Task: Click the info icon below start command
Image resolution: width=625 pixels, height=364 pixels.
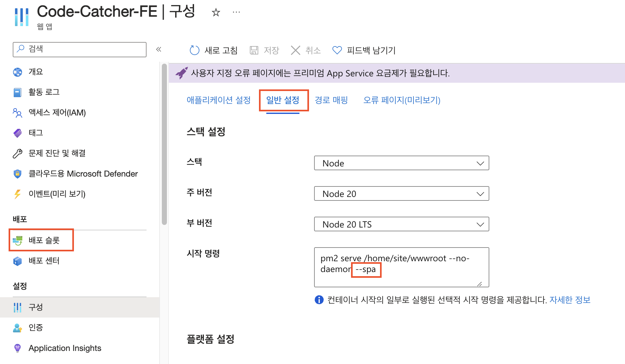Action: (x=319, y=300)
